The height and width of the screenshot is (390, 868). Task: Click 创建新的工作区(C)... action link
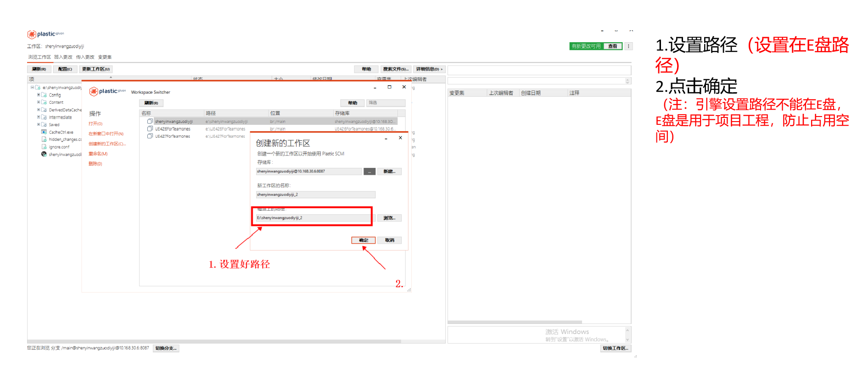pyautogui.click(x=107, y=144)
